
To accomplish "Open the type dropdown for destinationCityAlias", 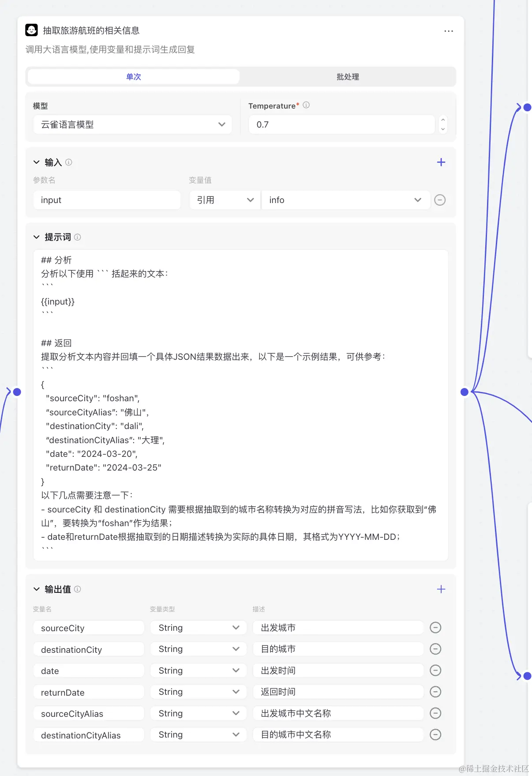I will tap(199, 735).
